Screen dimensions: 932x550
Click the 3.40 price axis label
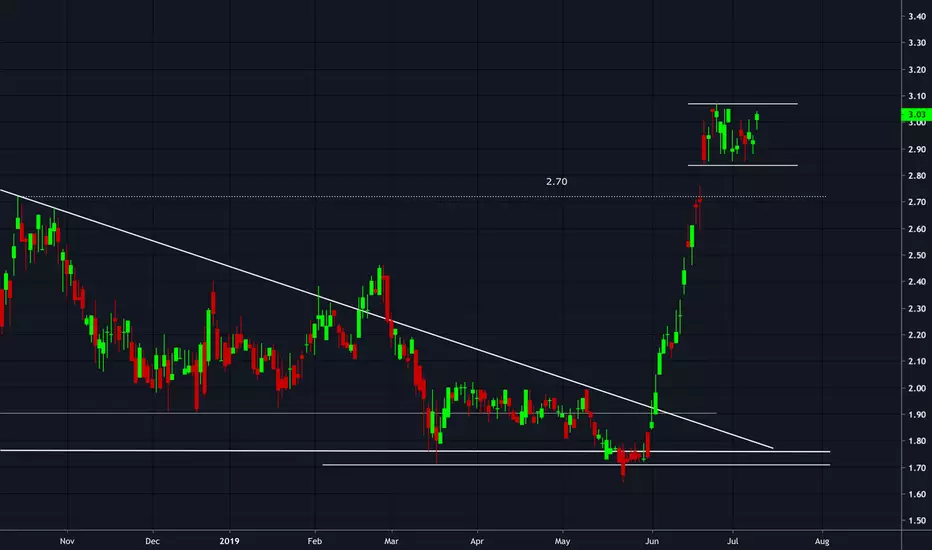[x=917, y=17]
